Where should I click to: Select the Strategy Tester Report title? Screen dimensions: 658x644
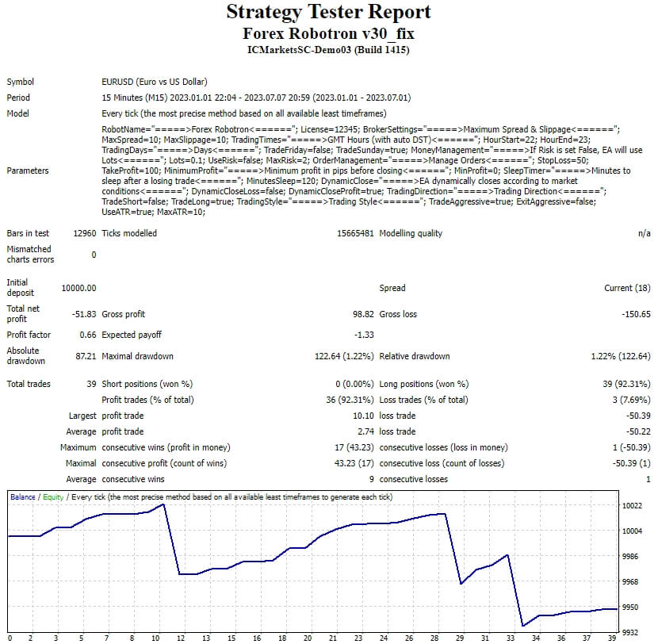click(328, 12)
